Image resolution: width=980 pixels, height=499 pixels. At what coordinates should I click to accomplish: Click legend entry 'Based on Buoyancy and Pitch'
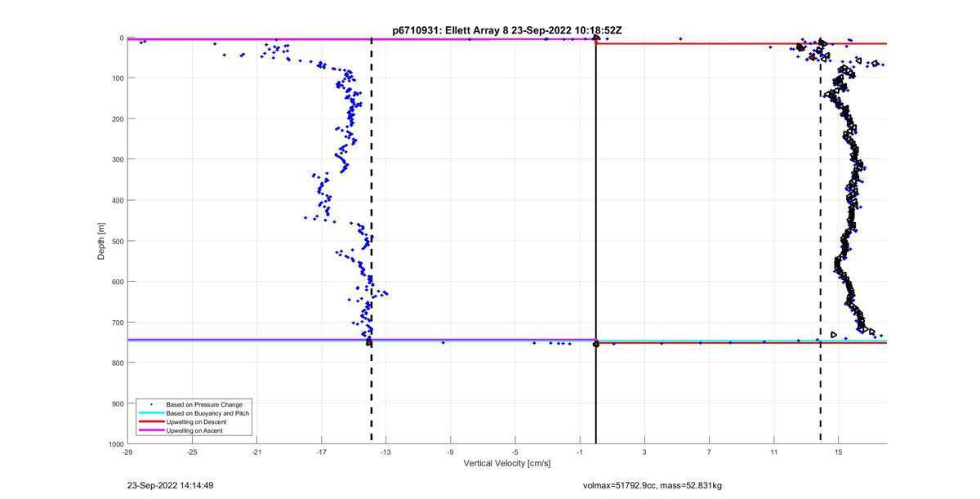207,413
